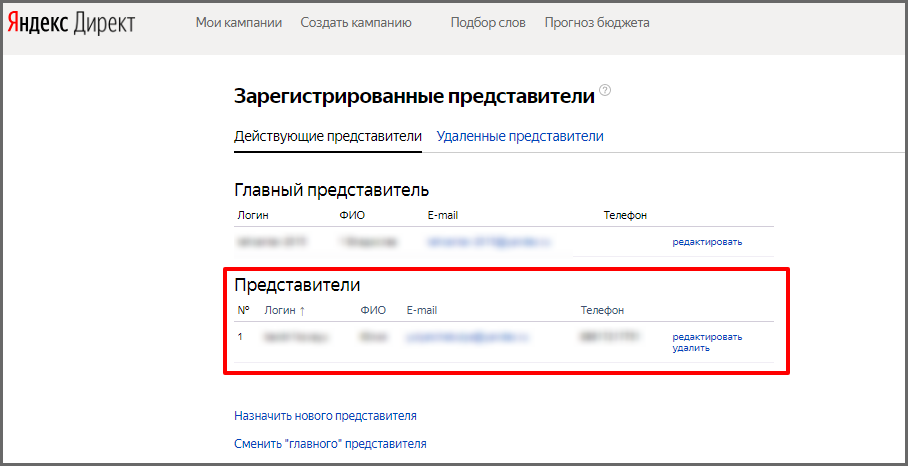Open the Яндекс Директ logo home link
The image size is (908, 466).
pos(71,23)
